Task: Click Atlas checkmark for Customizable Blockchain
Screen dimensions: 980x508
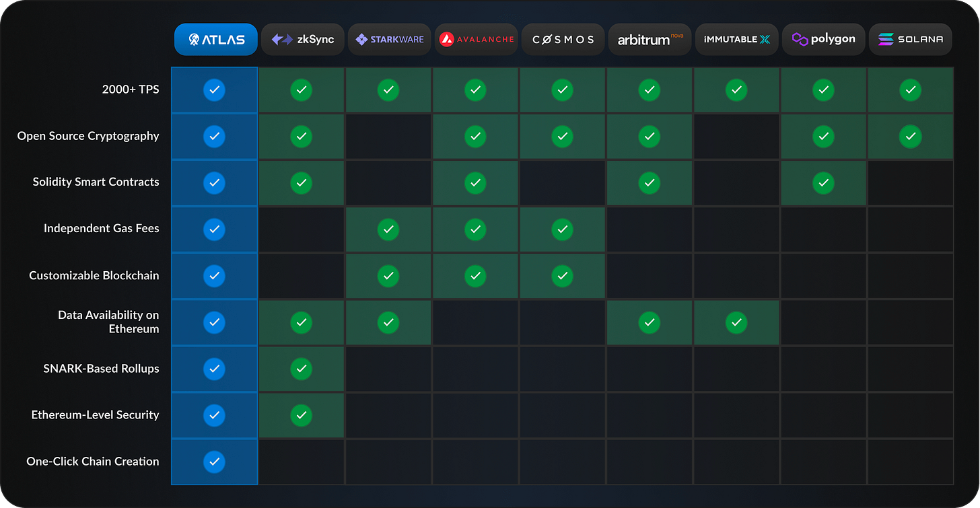Action: coord(214,275)
